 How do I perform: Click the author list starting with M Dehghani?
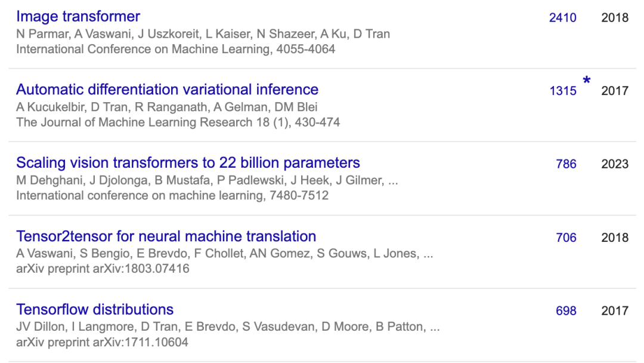point(207,180)
